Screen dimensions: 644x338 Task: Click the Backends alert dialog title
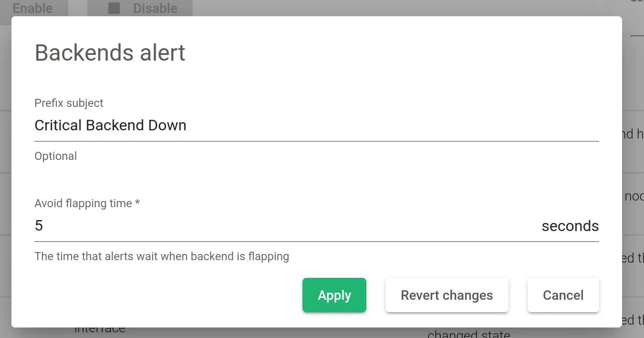(x=110, y=53)
